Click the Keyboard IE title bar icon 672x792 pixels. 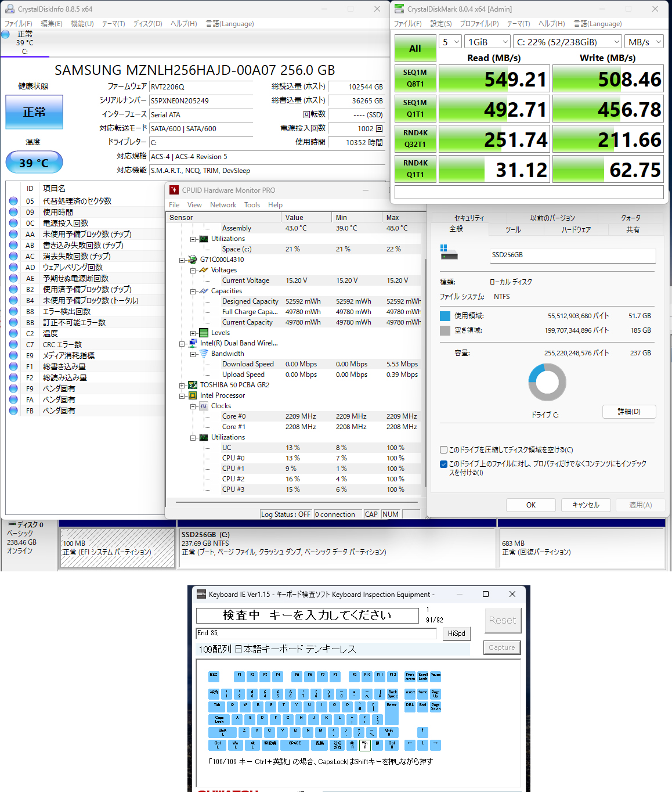tap(201, 594)
